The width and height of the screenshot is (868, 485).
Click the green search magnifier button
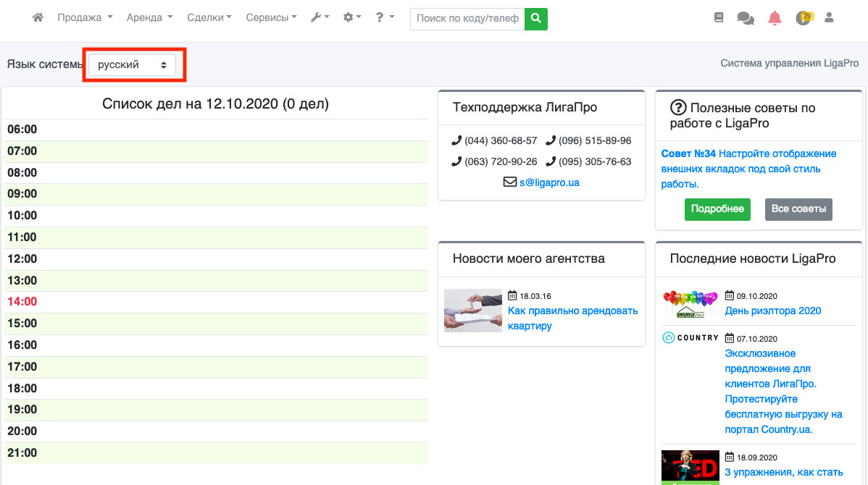[x=536, y=19]
